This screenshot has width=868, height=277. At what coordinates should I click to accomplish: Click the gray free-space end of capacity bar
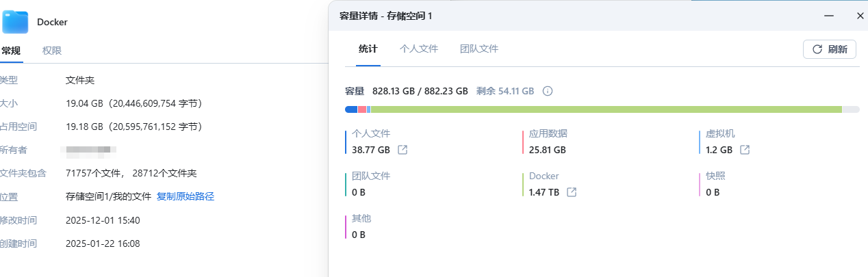[x=851, y=109]
